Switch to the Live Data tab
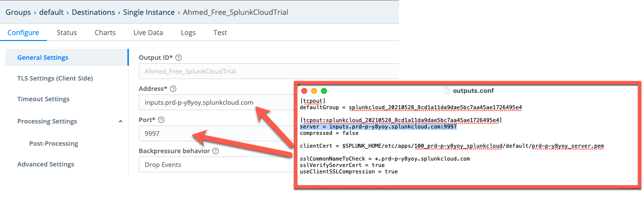This screenshot has width=644, height=205. click(x=148, y=33)
